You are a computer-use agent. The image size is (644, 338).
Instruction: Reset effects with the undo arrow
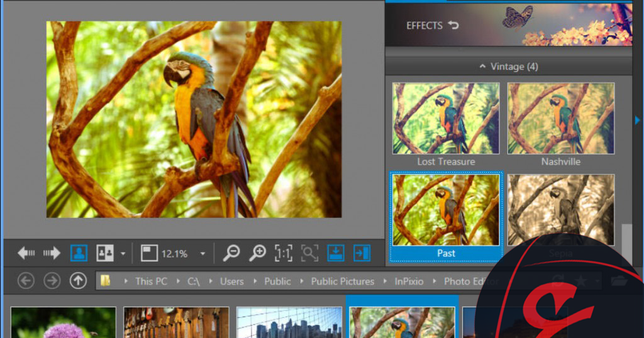453,25
